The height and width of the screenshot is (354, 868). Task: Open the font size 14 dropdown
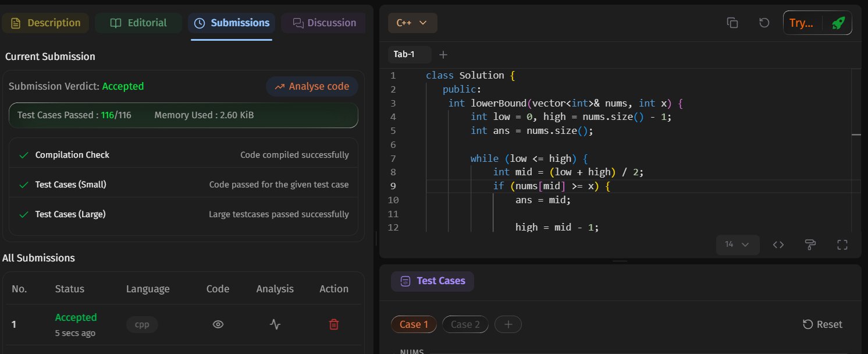click(x=737, y=245)
